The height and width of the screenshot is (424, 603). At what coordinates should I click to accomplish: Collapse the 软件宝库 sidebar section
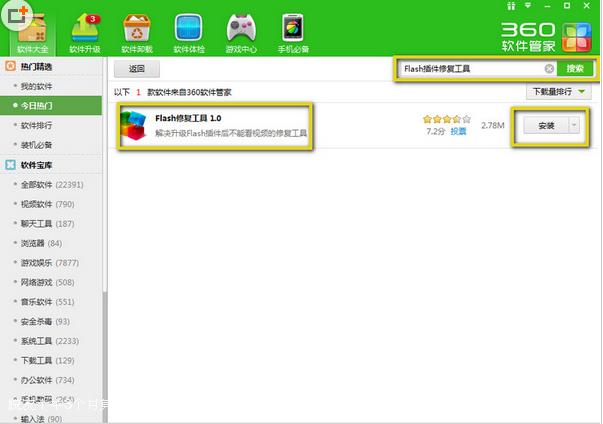point(10,165)
